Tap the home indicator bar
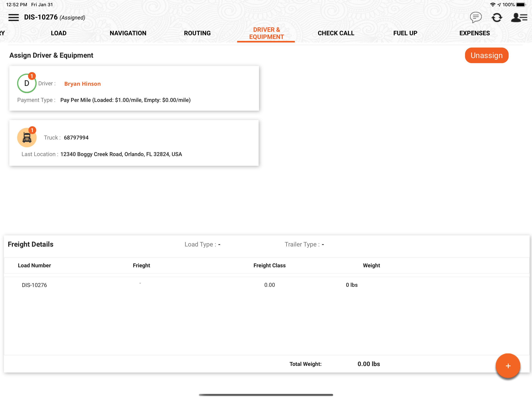532x399 pixels. 266,395
